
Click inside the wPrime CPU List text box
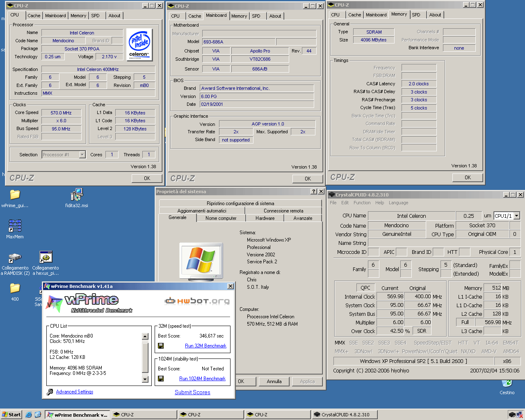[x=95, y=358]
